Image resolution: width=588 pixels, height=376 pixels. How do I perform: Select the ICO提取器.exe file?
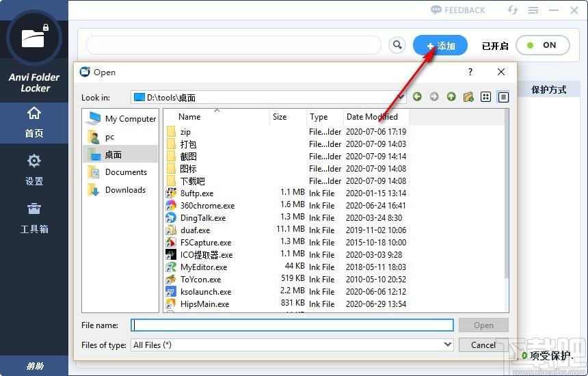coord(206,255)
